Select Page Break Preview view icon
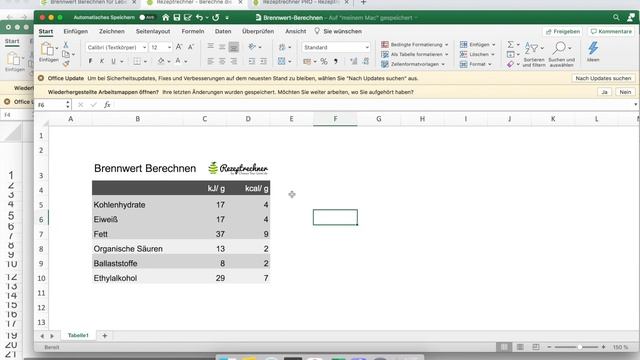 pos(536,347)
